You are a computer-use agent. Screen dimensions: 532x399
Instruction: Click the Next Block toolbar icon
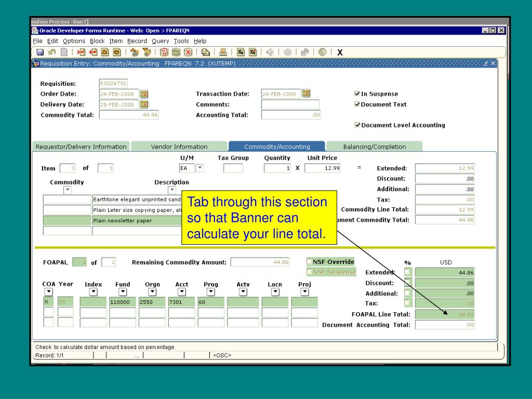147,52
